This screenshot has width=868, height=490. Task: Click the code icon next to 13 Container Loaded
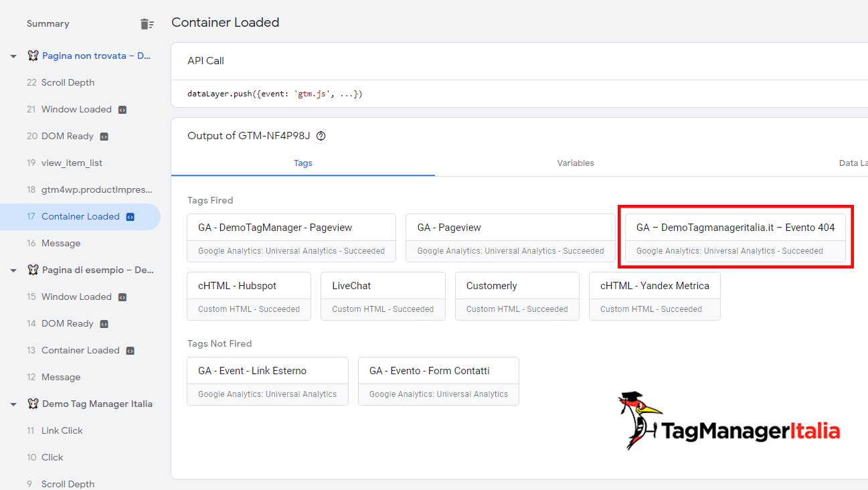tap(131, 350)
